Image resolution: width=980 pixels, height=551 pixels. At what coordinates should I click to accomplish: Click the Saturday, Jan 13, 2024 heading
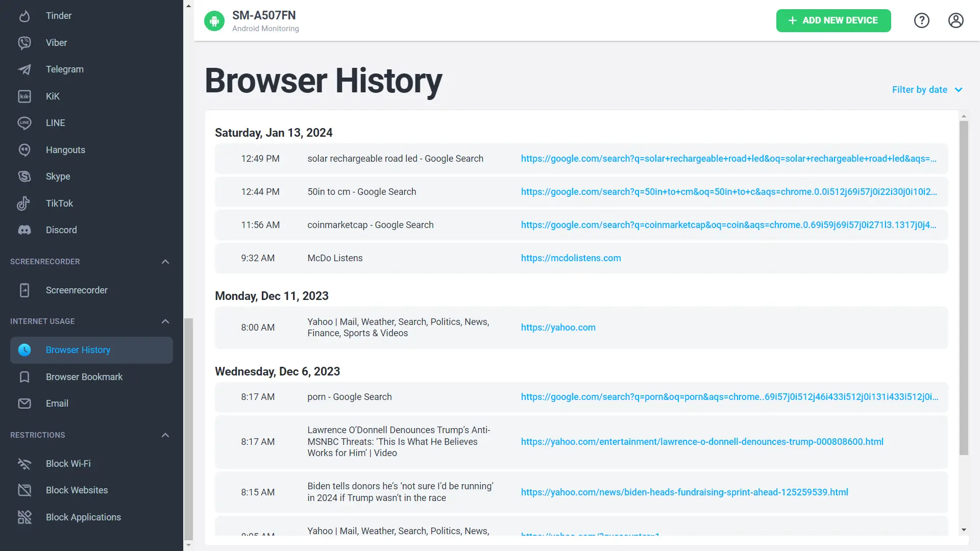(x=274, y=133)
